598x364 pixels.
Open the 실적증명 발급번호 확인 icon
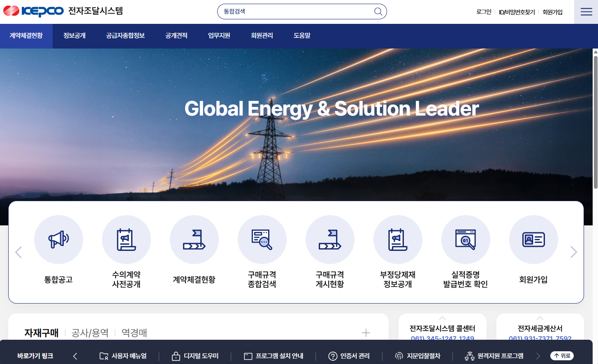tap(466, 239)
